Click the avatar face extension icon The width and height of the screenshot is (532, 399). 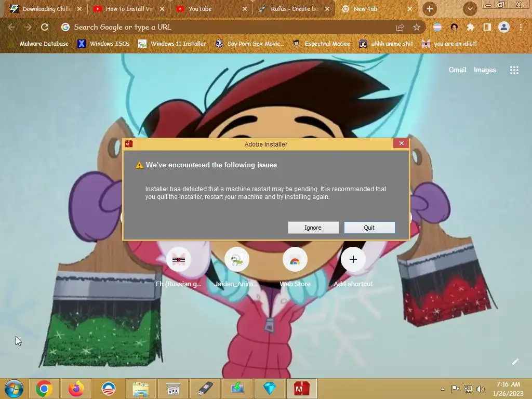454,27
